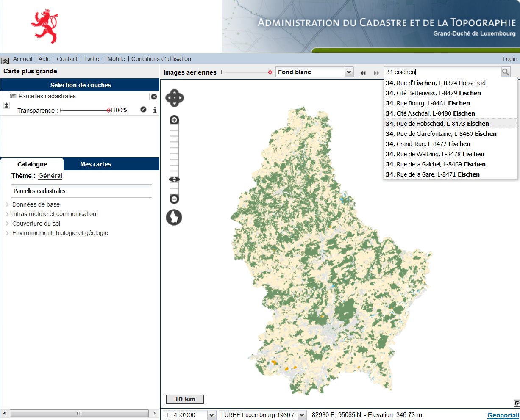Collapse the header using double chevron icon
Viewport: 520px width, 420px height.
click(x=5, y=61)
